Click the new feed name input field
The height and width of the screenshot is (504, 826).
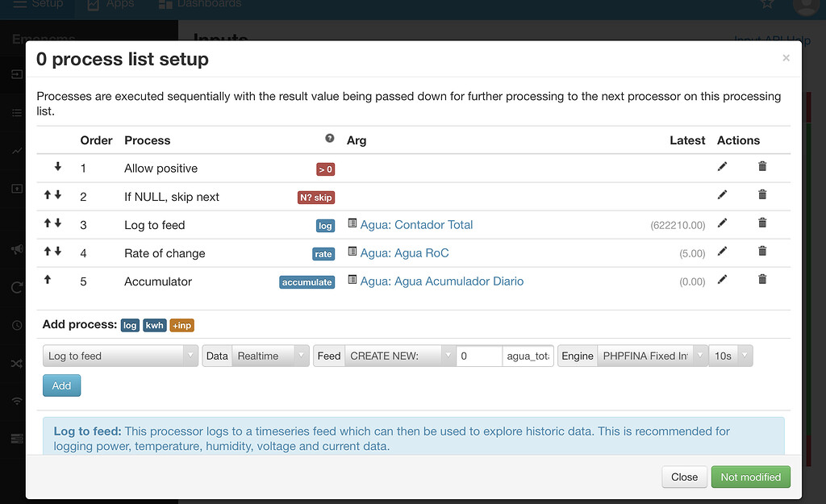pos(528,355)
